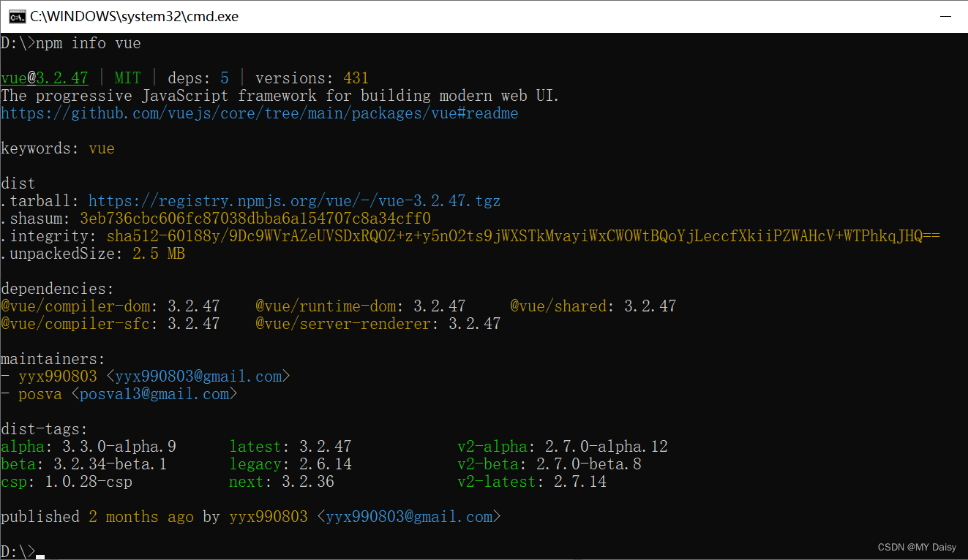Click the final D:\> command prompt
968x560 pixels.
[18, 552]
